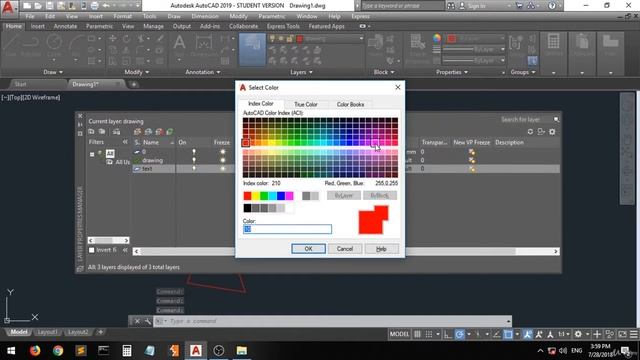Pick the blue standard color swatch
The width and height of the screenshot is (640, 360).
click(281, 196)
